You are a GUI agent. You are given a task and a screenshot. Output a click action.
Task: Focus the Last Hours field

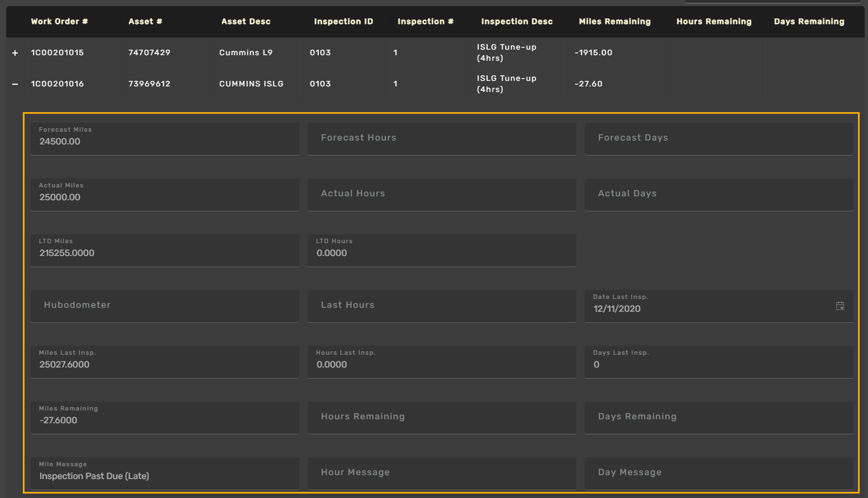[442, 306]
